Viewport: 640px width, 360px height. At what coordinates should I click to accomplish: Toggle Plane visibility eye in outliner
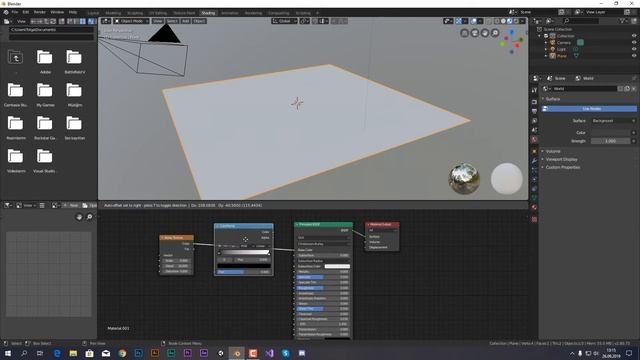pos(634,56)
